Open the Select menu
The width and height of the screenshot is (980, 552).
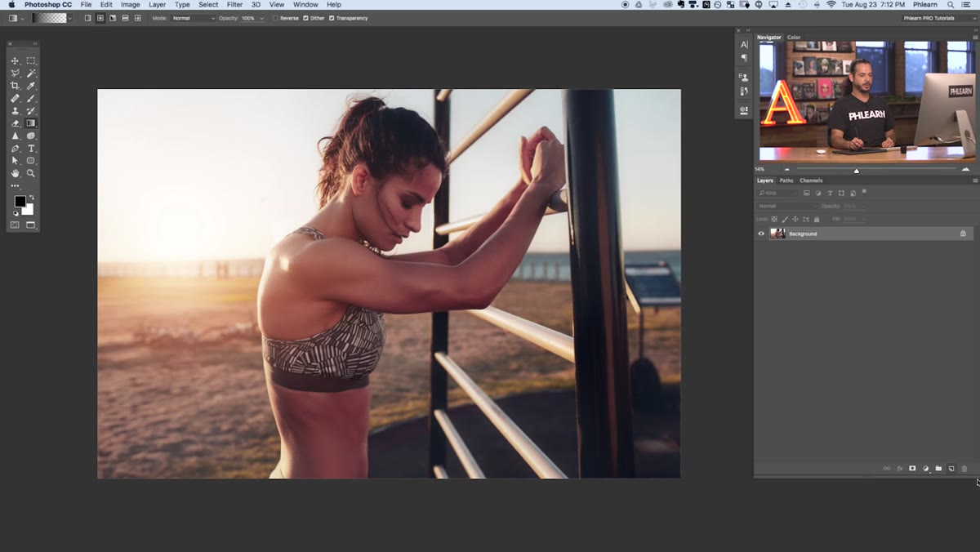point(208,5)
